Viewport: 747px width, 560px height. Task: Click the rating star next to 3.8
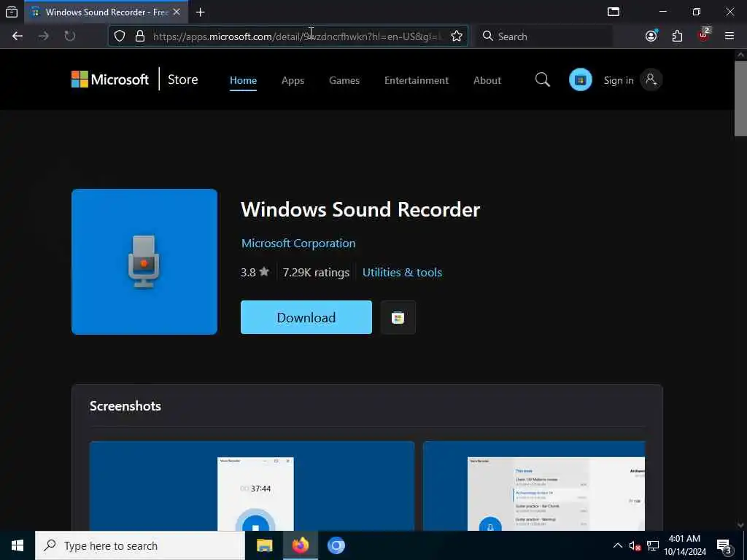[264, 272]
